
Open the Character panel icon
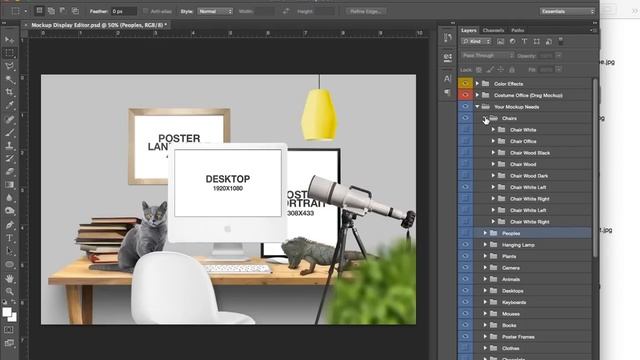tap(448, 78)
